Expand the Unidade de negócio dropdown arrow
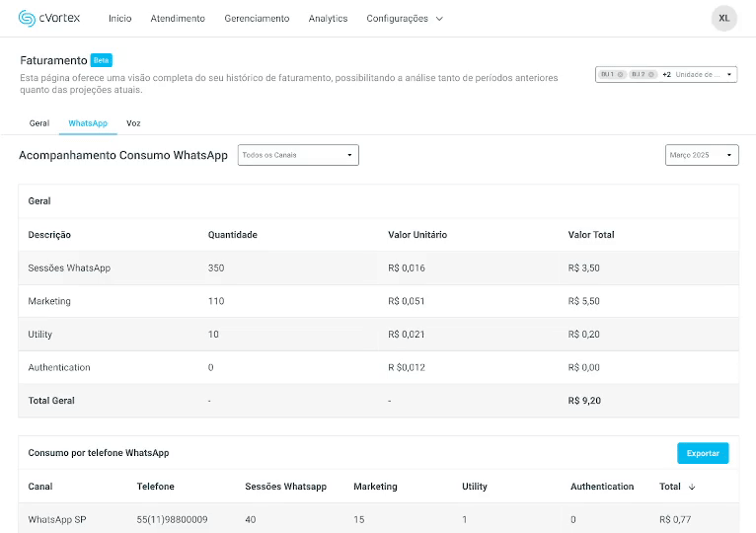Viewport: 756px width, 533px height. [x=729, y=74]
